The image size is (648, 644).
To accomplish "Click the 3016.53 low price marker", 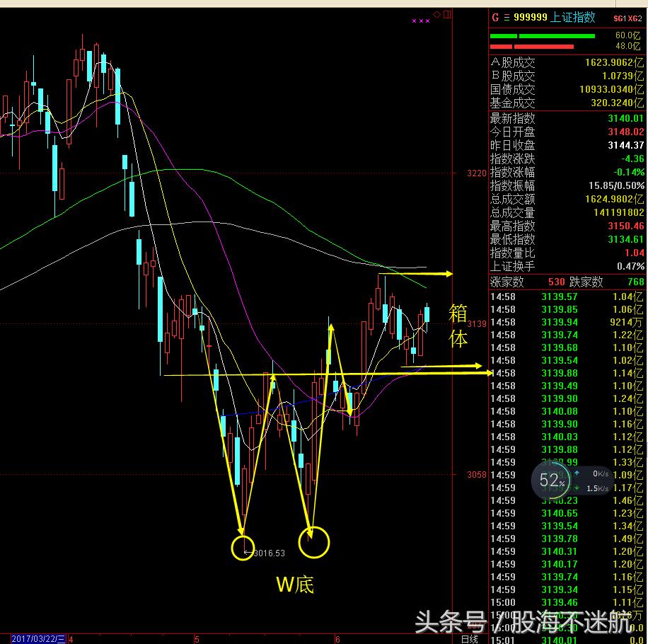I will (269, 553).
